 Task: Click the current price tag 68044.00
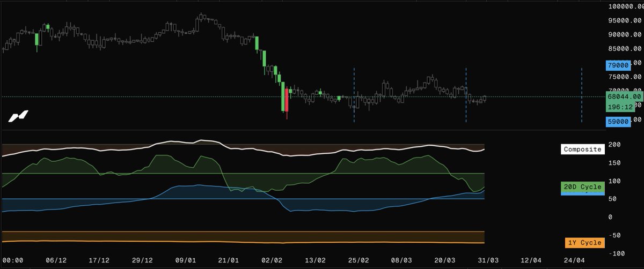[x=624, y=96]
